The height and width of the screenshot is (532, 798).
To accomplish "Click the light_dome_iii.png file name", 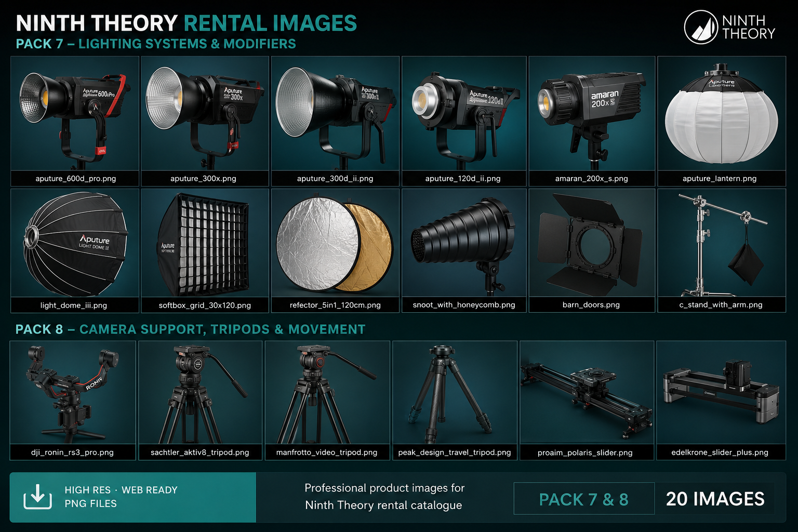I will (x=74, y=305).
